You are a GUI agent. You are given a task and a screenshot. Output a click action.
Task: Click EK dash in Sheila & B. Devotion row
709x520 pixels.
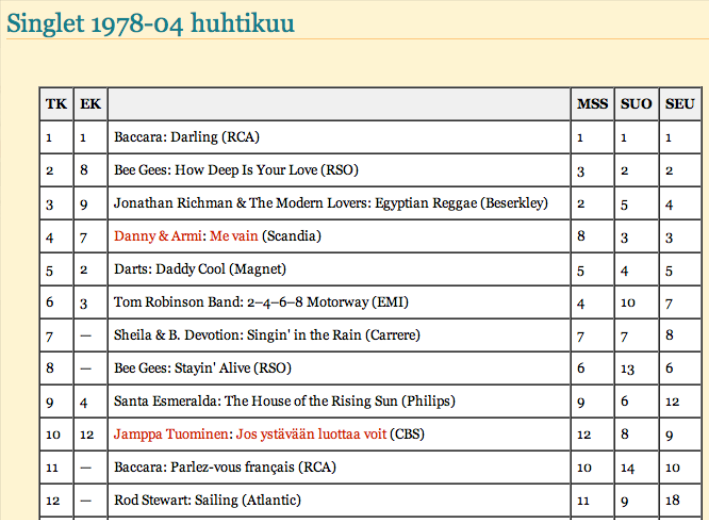coord(85,336)
